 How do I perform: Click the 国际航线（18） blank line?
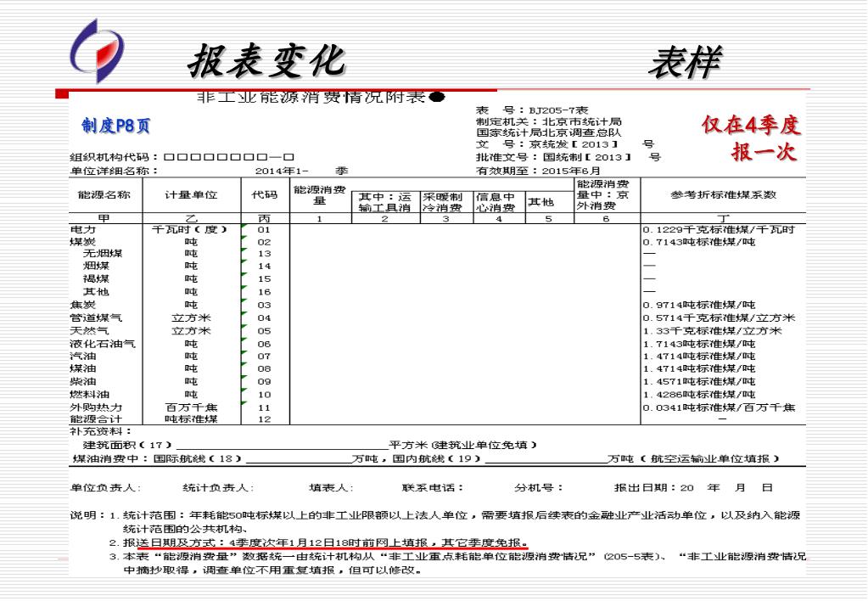point(299,461)
